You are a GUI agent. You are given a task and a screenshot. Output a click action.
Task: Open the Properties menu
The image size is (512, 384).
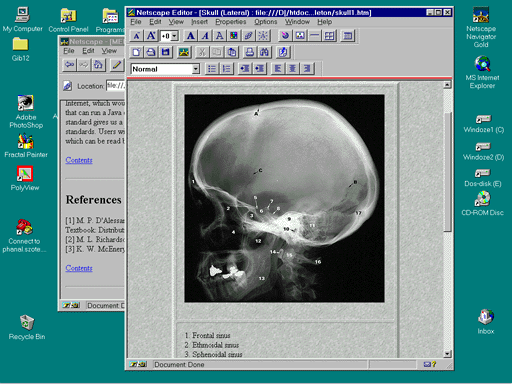click(231, 22)
